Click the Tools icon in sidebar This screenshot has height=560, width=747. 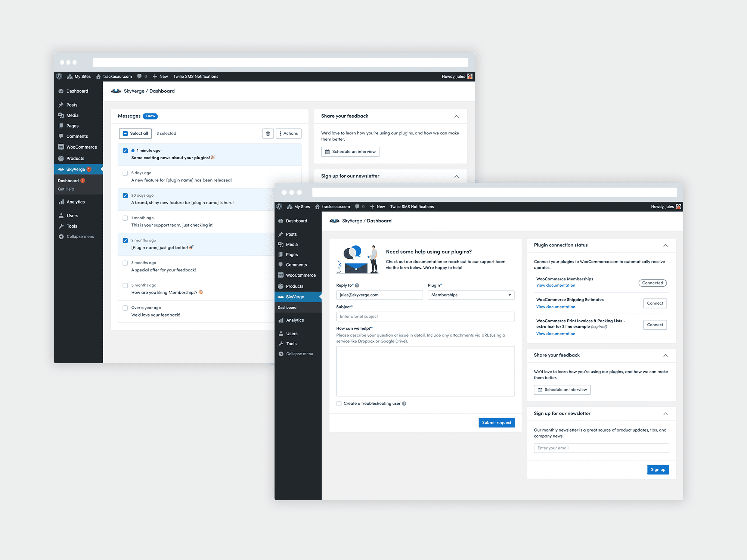pyautogui.click(x=63, y=226)
